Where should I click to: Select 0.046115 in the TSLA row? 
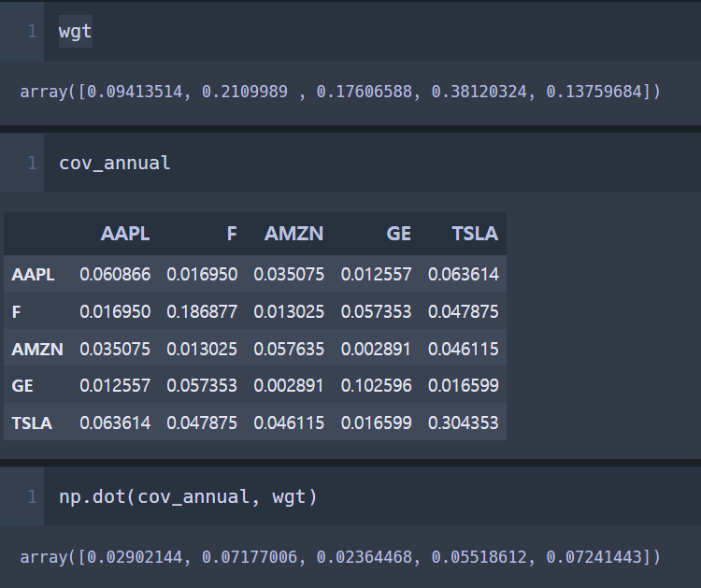289,423
